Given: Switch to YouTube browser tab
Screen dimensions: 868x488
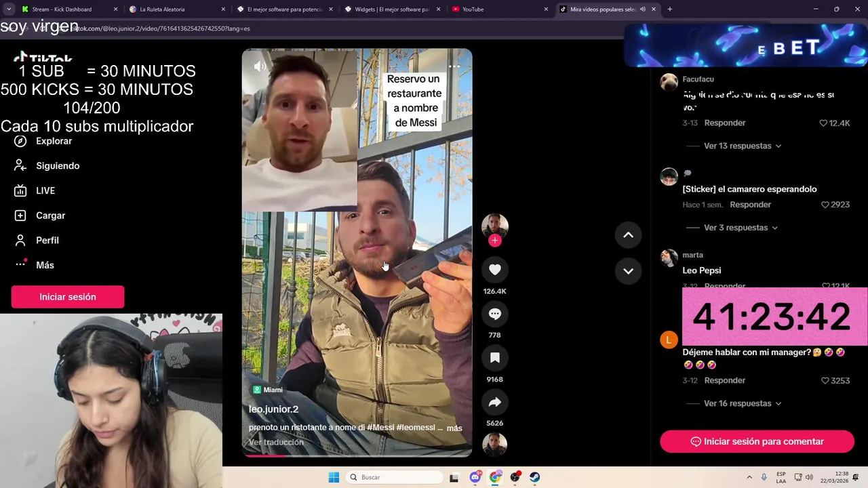Looking at the screenshot, I should (499, 9).
